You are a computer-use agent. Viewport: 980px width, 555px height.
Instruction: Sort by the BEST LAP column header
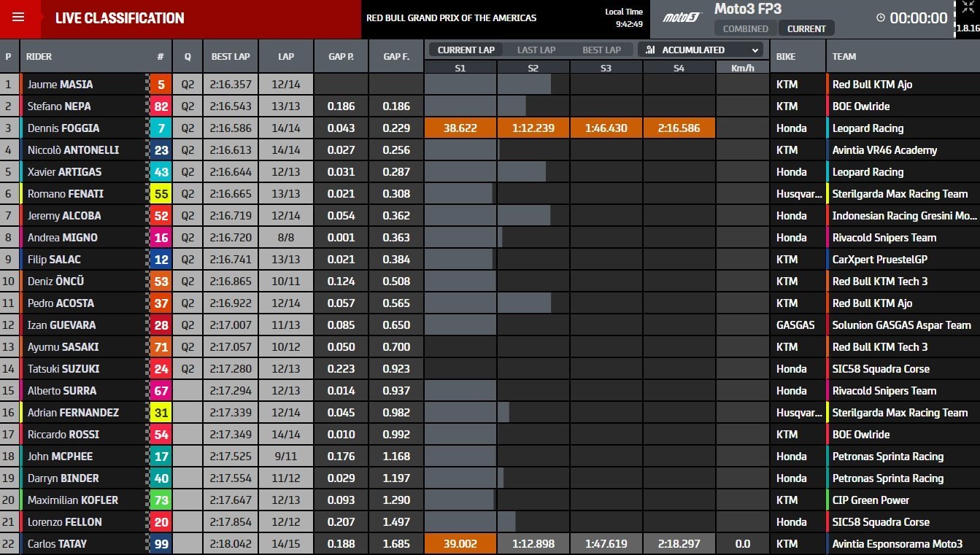[231, 56]
